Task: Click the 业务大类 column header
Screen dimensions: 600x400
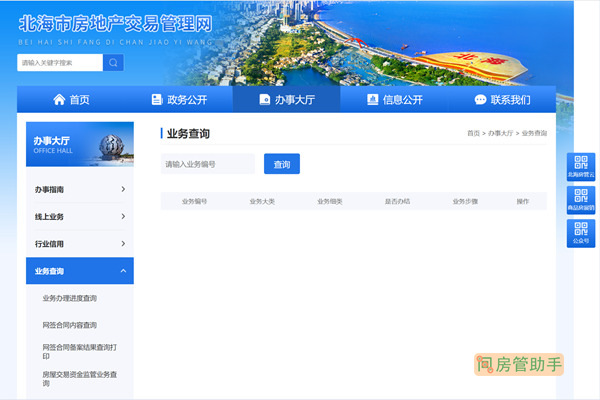Action: [262, 201]
